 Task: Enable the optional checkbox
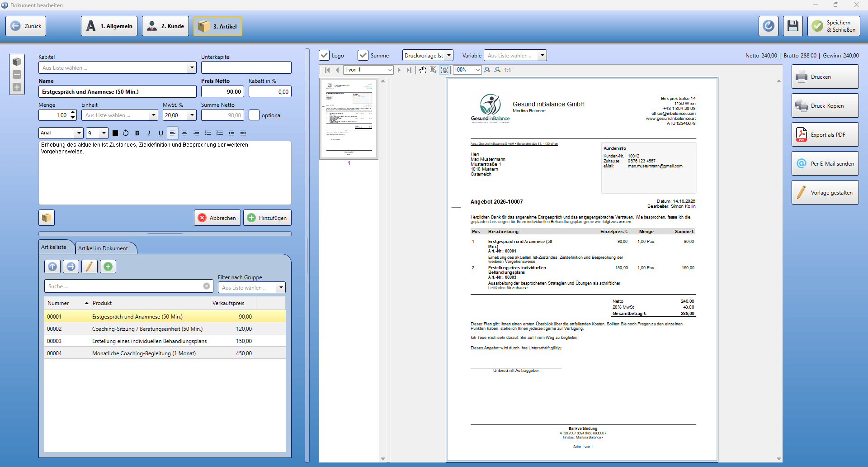click(254, 115)
